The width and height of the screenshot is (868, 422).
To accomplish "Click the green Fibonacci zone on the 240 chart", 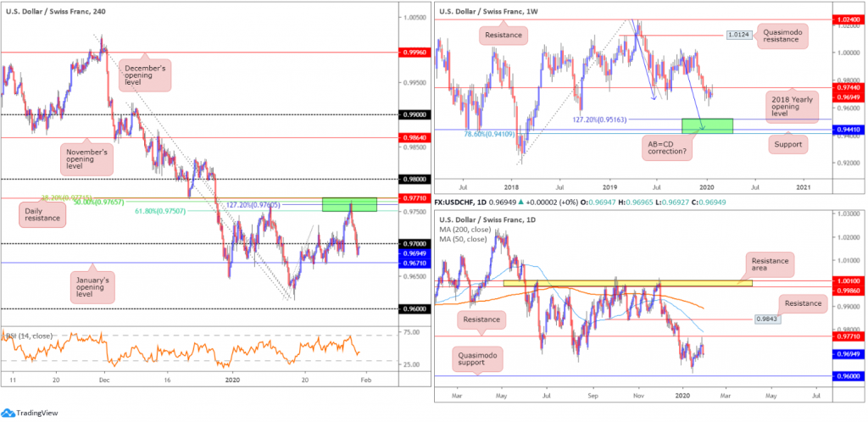I will pyautogui.click(x=349, y=204).
